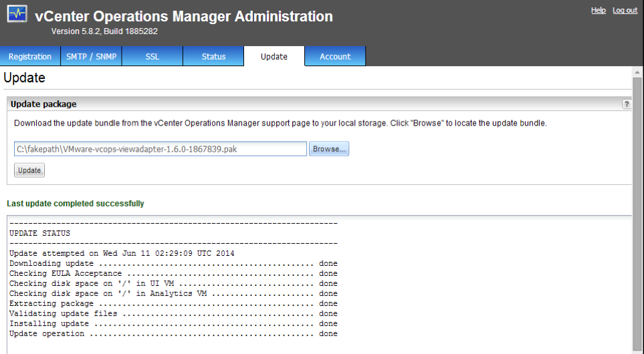
Task: Select the Status tab
Action: click(213, 56)
